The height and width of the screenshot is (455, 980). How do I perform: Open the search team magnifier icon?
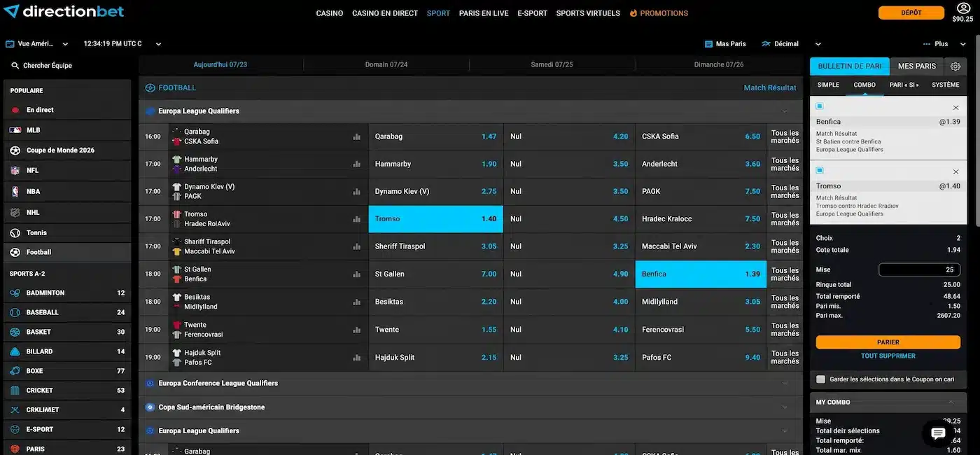15,66
